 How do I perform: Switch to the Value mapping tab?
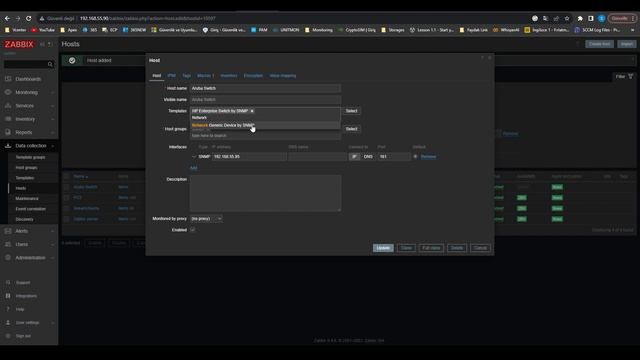pyautogui.click(x=283, y=76)
